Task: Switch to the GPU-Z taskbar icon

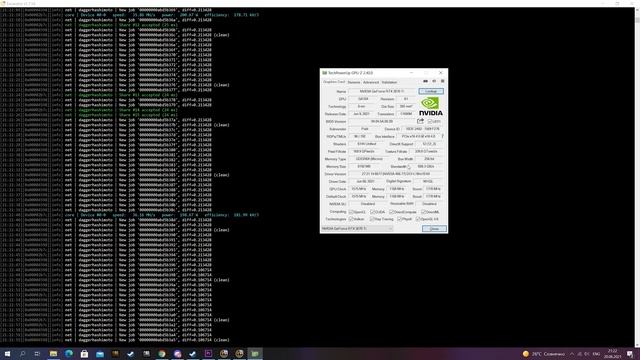Action: point(255,353)
